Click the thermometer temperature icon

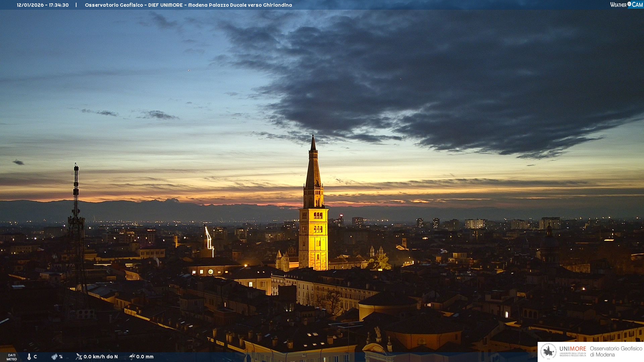pos(29,357)
